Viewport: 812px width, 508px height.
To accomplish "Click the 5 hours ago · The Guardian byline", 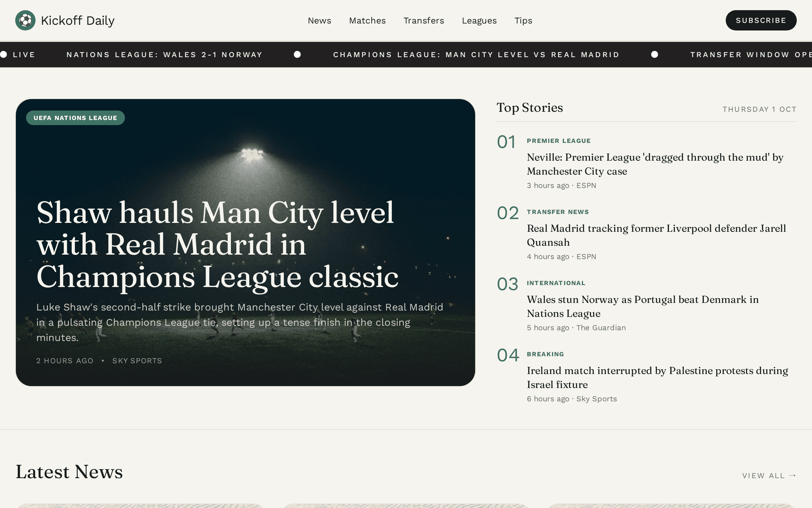I will point(576,328).
